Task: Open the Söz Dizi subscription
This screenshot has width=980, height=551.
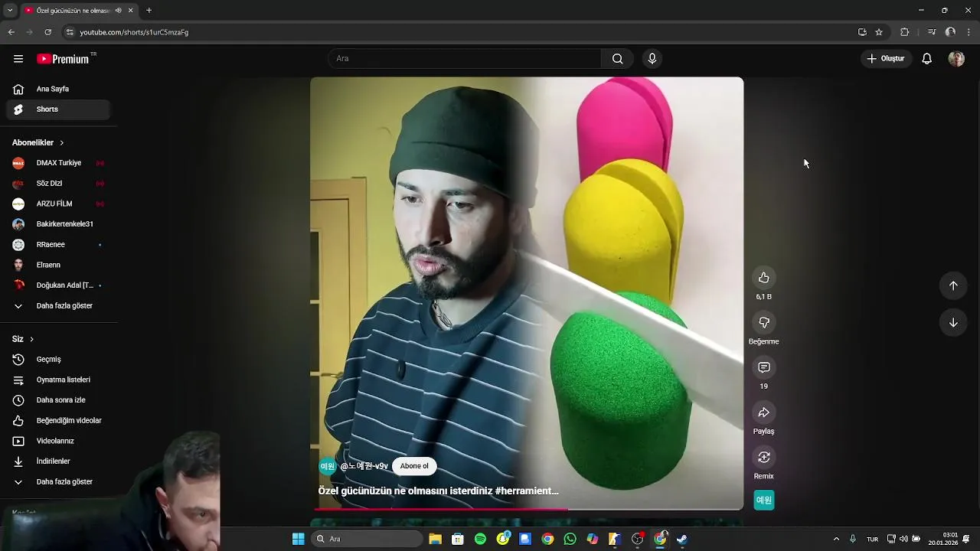Action: point(58,184)
